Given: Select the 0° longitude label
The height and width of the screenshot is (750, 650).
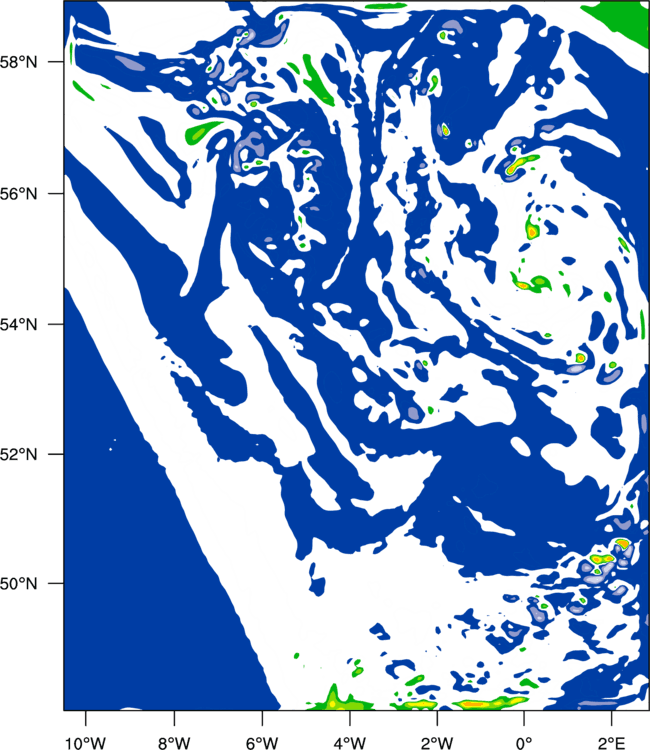Looking at the screenshot, I should [524, 743].
